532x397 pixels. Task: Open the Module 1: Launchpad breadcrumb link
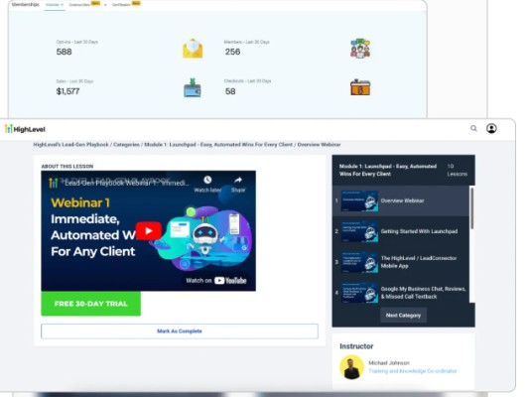(218, 145)
